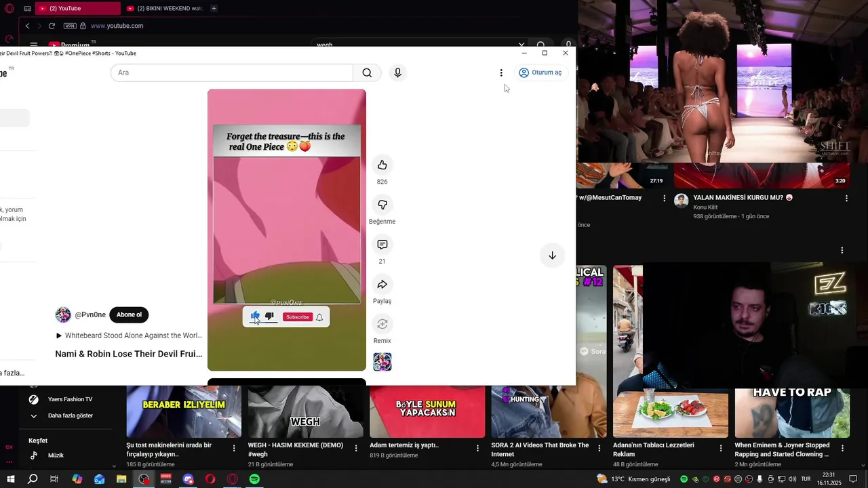Switch to the (2) YouTube browser tab
This screenshot has width=868, height=488.
pos(77,8)
